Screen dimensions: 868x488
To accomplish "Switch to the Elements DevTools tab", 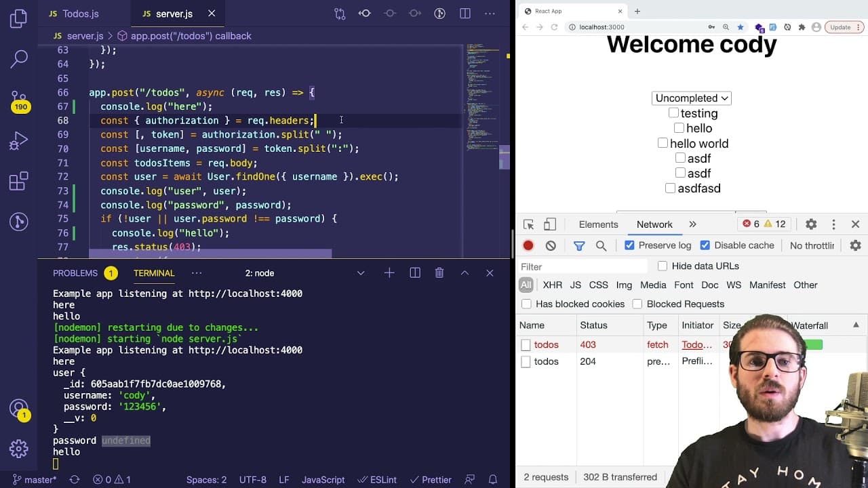I will pyautogui.click(x=598, y=224).
